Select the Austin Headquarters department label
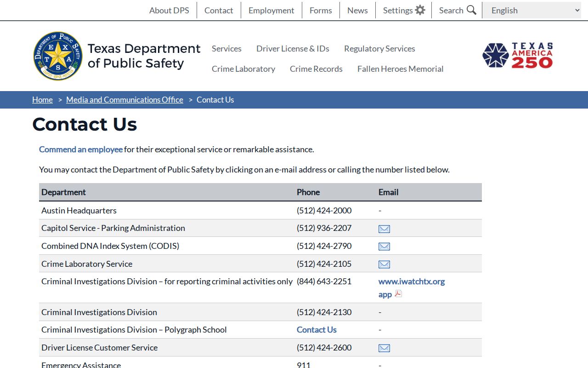The width and height of the screenshot is (588, 368). click(79, 211)
